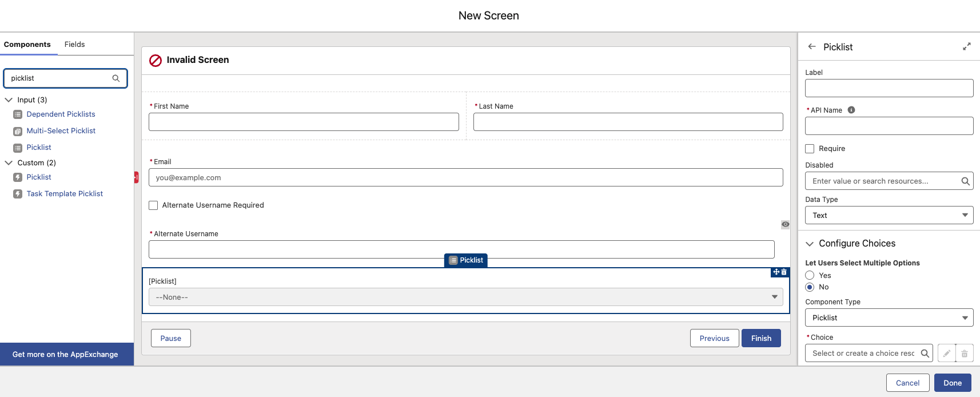This screenshot has width=980, height=397.
Task: Click the search icon in components search box
Action: 116,78
